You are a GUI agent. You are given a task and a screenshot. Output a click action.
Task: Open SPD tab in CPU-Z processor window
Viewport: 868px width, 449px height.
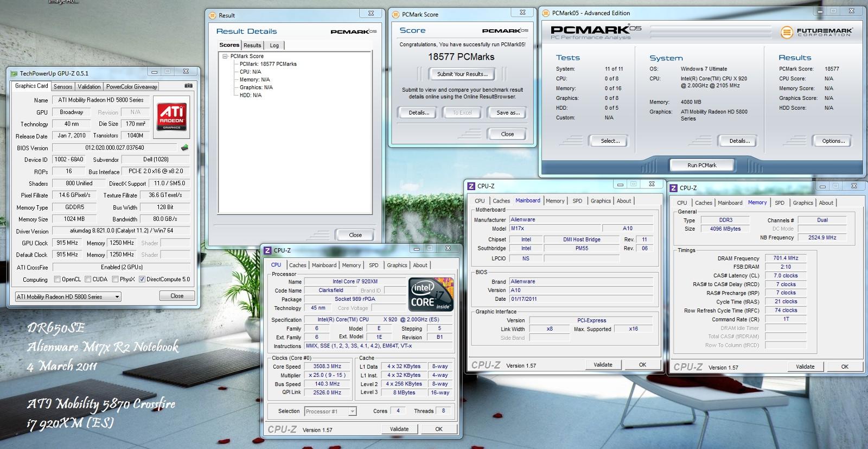point(374,265)
